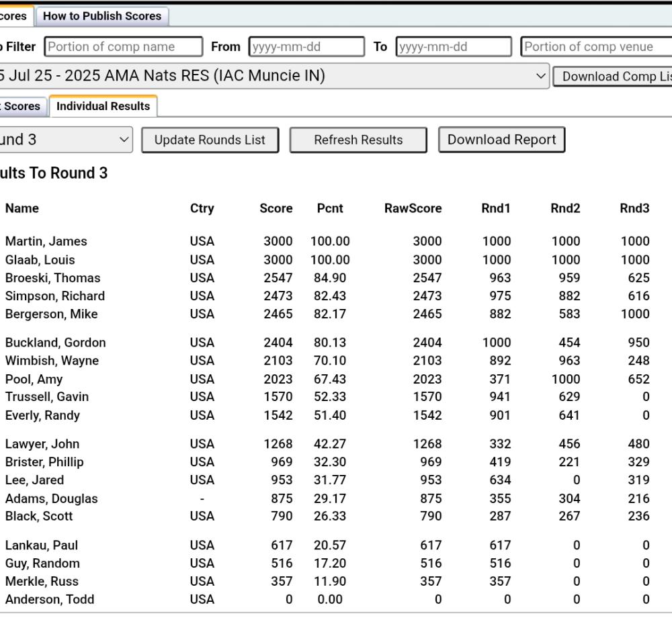
Task: Click the Name column header
Action: 22,208
